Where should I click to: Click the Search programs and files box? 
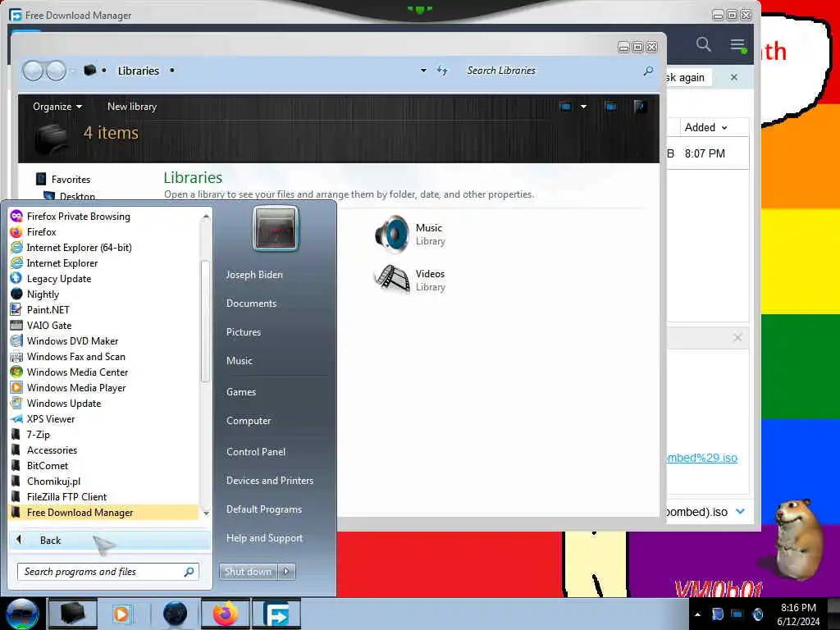pyautogui.click(x=108, y=572)
